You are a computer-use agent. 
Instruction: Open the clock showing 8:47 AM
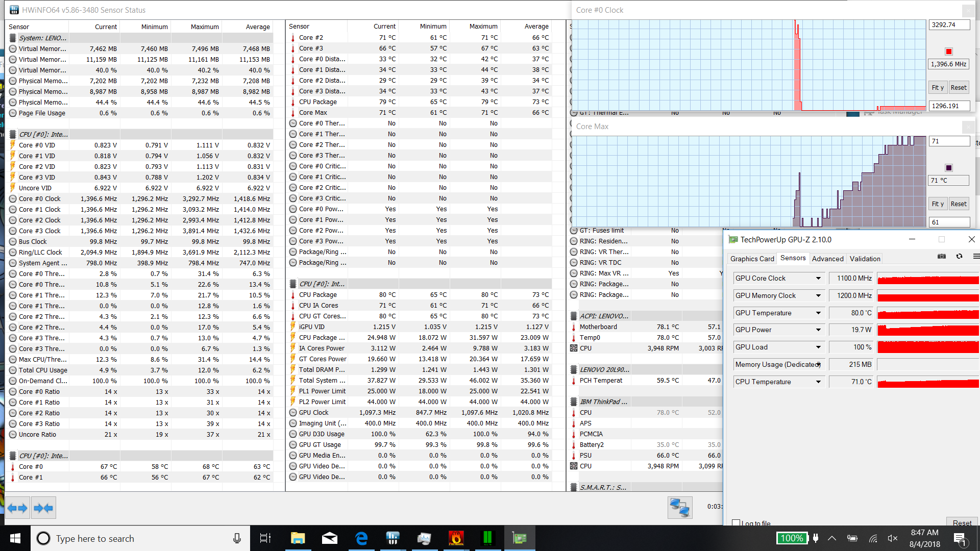coord(924,538)
